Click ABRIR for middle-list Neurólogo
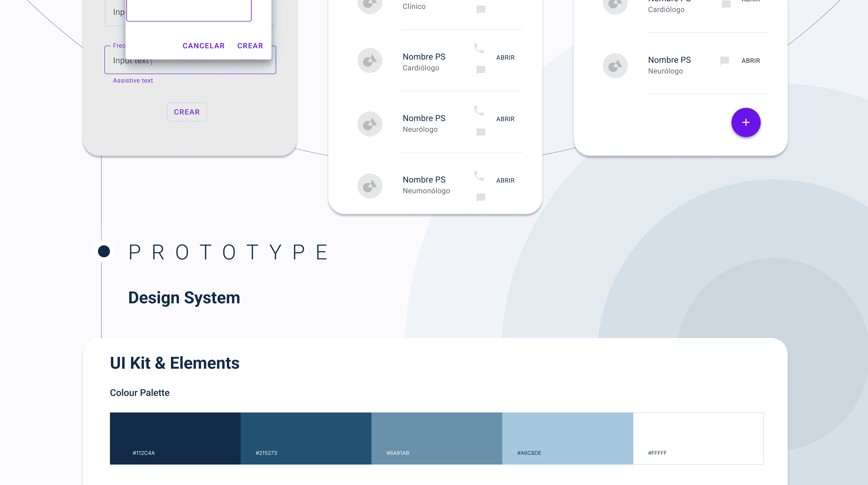This screenshot has width=868, height=485. pos(505,119)
